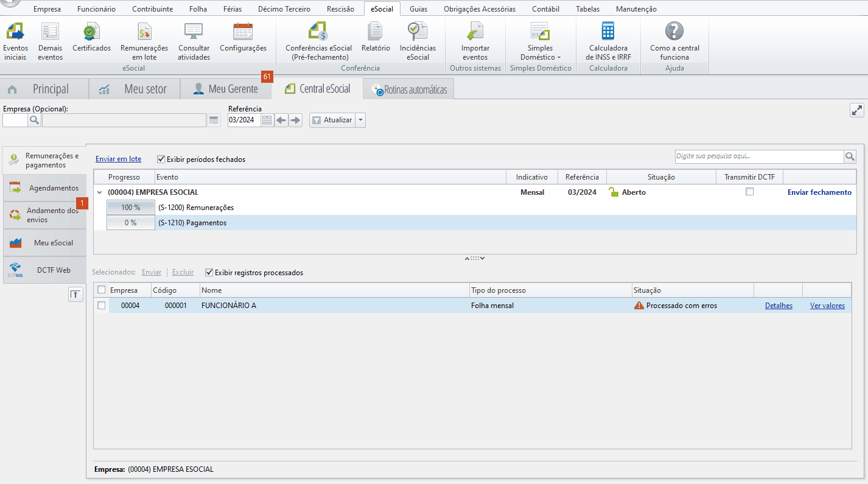The width and height of the screenshot is (868, 484).
Task: Toggle Exibir registros processados checkbox
Action: pos(209,273)
